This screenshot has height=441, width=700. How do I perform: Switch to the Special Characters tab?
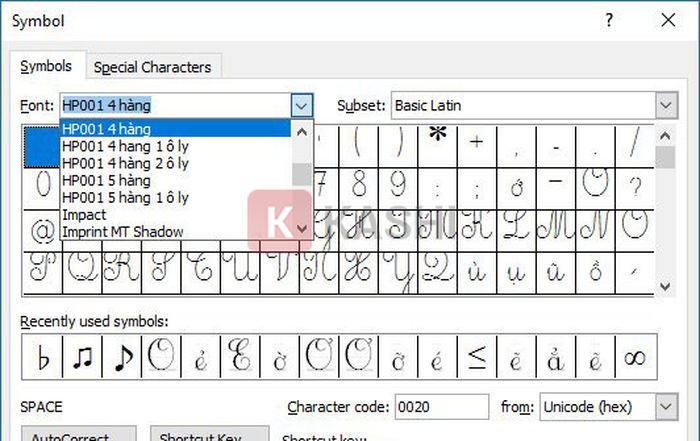pyautogui.click(x=152, y=67)
